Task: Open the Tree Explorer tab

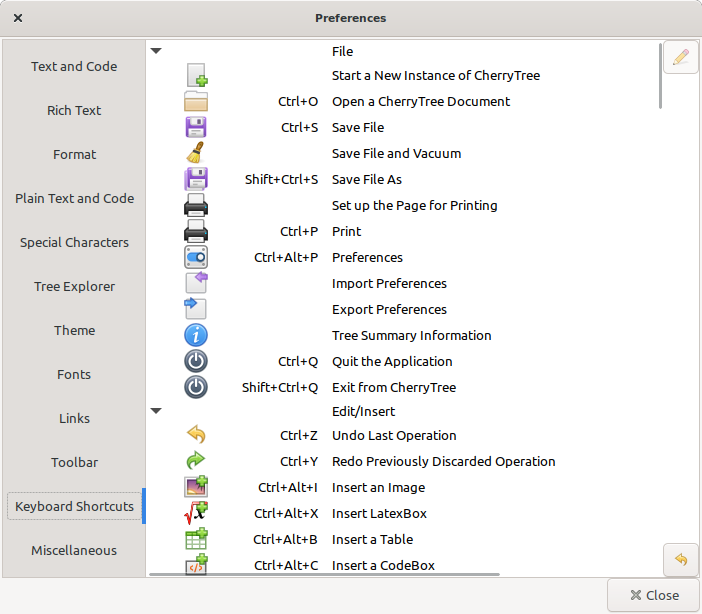Action: pos(74,286)
